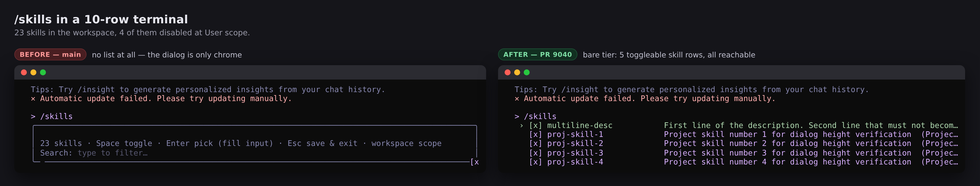Toggle the proj-skill-3 checkbox

pyautogui.click(x=535, y=153)
